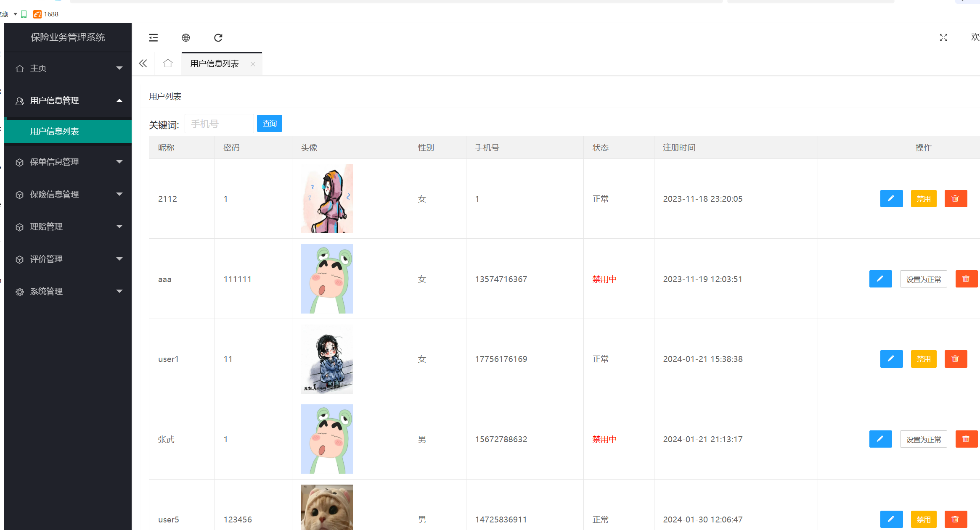Image resolution: width=980 pixels, height=530 pixels.
Task: Select 用户信息列表 in the sidebar
Action: [68, 131]
